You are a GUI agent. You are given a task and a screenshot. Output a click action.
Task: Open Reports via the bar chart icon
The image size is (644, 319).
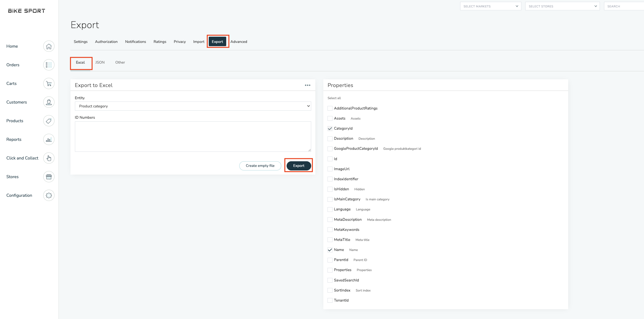point(49,139)
